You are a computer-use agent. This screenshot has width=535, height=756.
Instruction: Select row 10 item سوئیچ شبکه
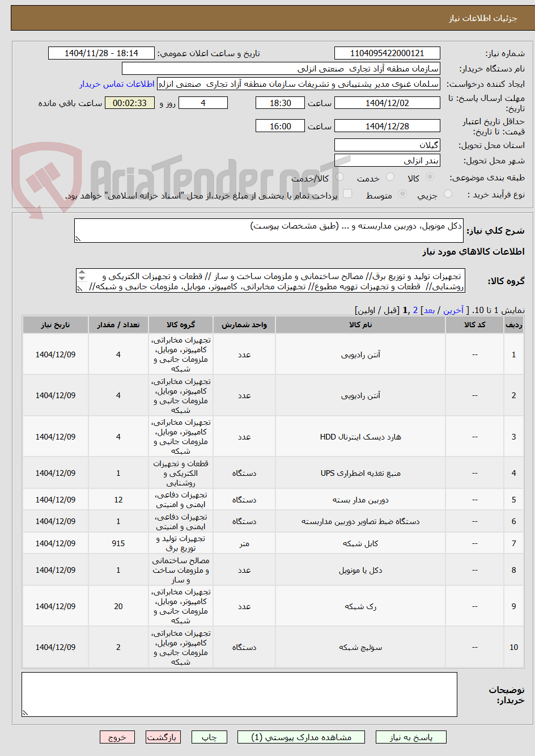tap(360, 647)
